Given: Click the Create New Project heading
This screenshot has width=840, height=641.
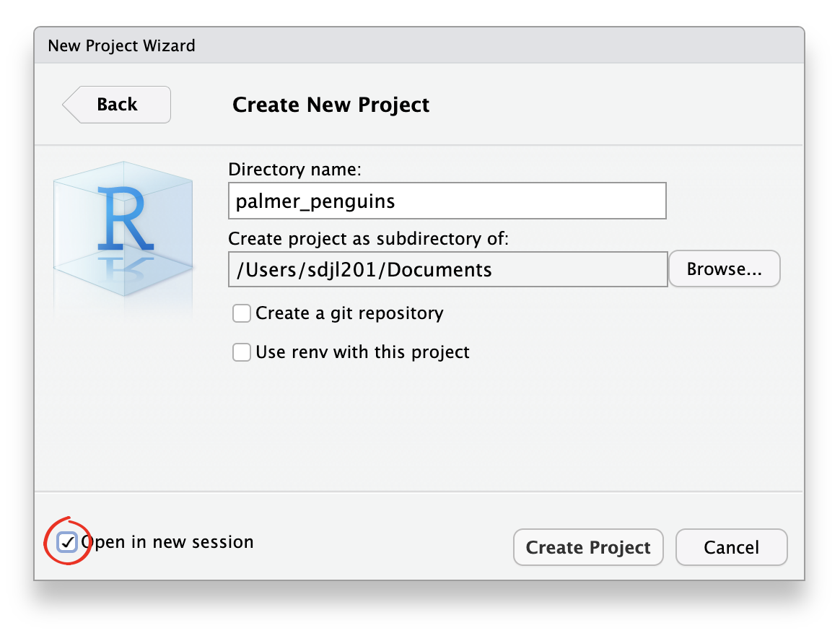Looking at the screenshot, I should pos(331,105).
